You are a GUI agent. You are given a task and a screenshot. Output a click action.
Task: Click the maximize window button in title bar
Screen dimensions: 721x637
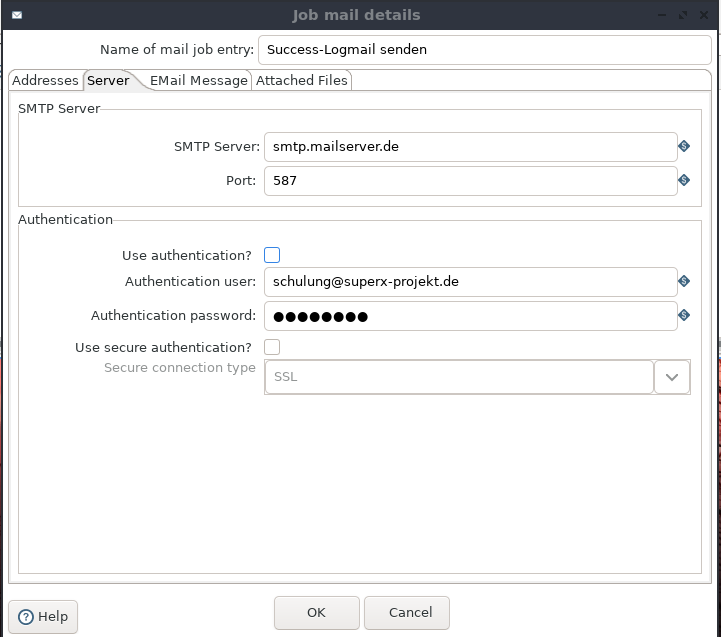point(683,15)
